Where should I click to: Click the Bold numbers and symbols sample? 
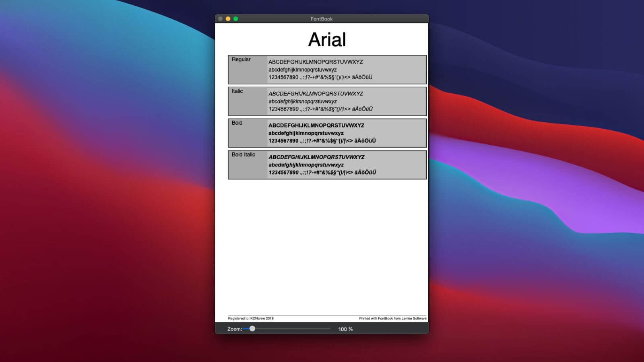pyautogui.click(x=322, y=141)
